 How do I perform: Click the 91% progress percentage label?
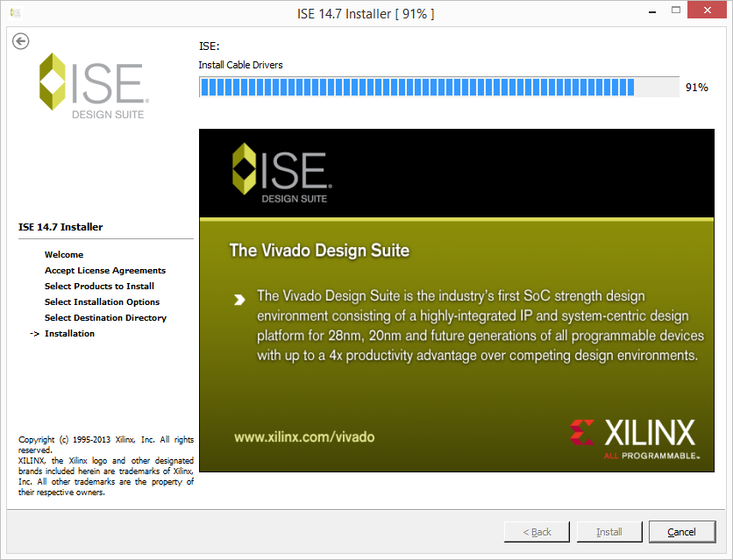696,88
